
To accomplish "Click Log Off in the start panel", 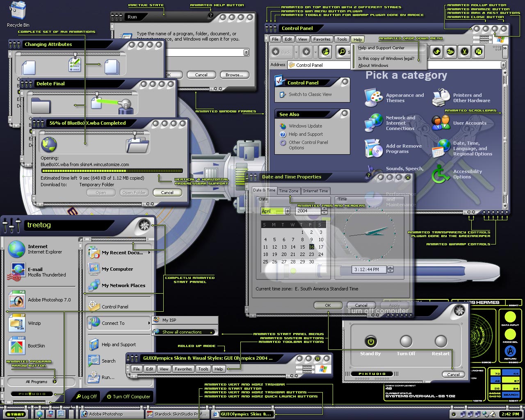I will (86, 396).
